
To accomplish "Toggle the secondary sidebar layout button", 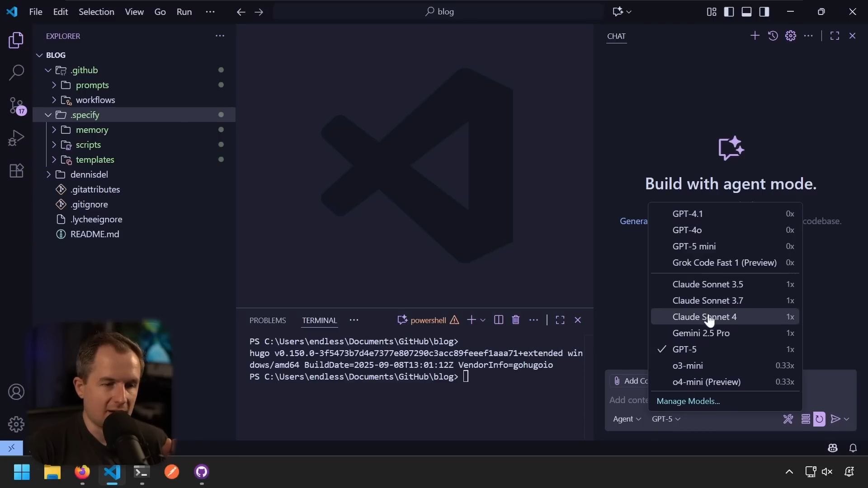I will point(764,12).
